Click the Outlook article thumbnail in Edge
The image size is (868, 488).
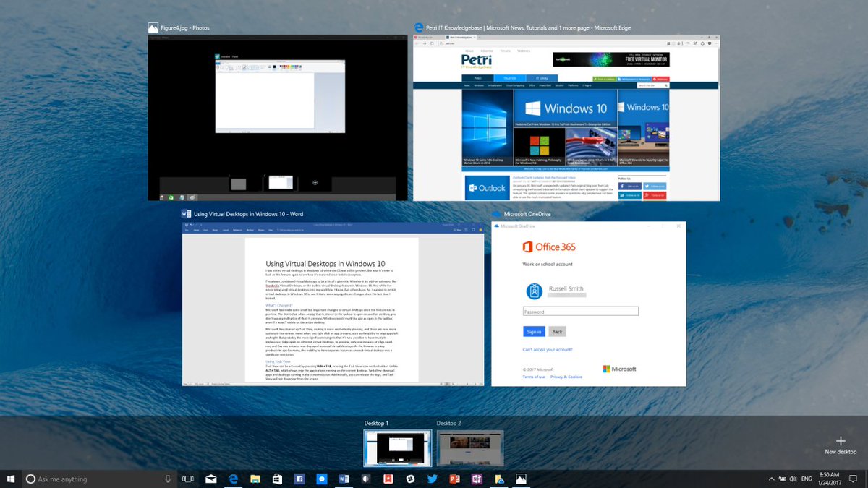tap(487, 188)
